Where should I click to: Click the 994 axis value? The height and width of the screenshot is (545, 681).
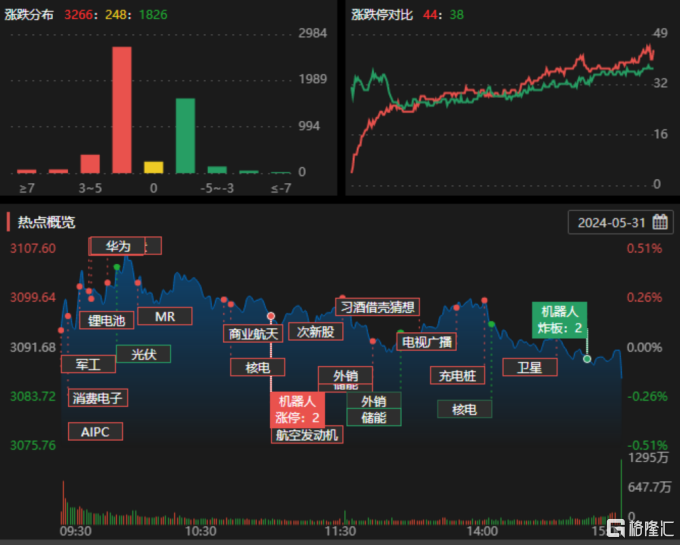point(309,126)
